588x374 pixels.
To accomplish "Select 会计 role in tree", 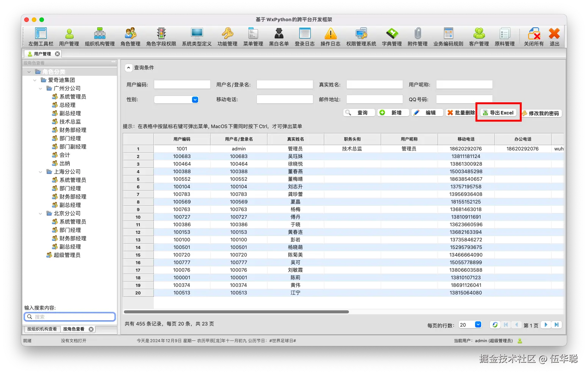I will click(x=65, y=155).
